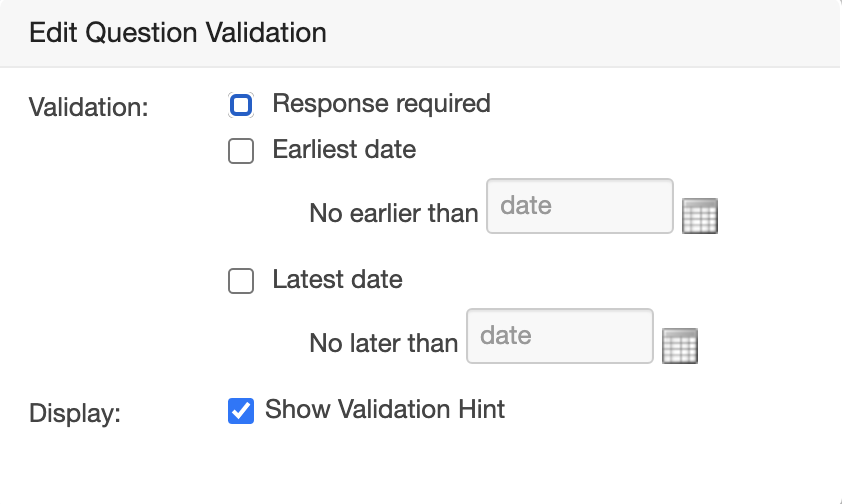Image resolution: width=842 pixels, height=504 pixels.
Task: Click the Earliest date label text
Action: pos(344,150)
